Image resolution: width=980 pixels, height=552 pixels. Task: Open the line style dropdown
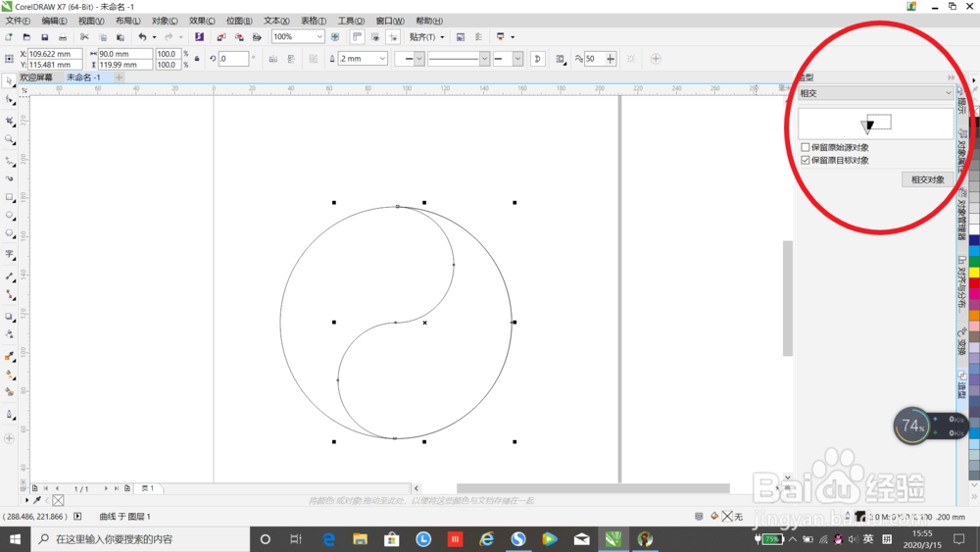pos(484,59)
